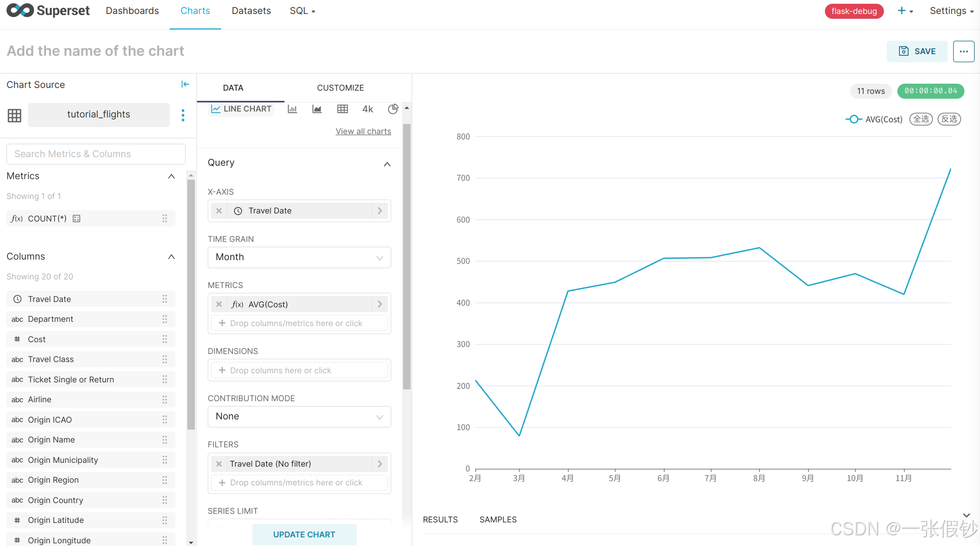Open tutorial_flights dataset options menu
Viewport: 980px width, 546px height.
183,115
